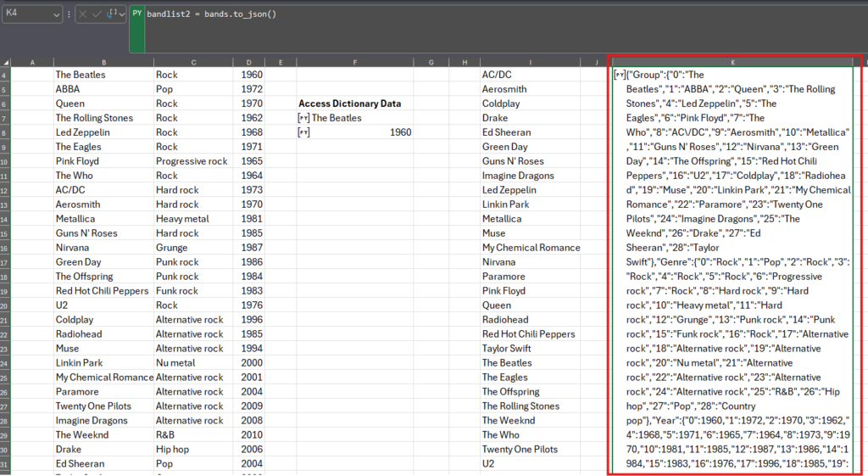
Task: Select The Beatles cell in column B
Action: click(103, 75)
